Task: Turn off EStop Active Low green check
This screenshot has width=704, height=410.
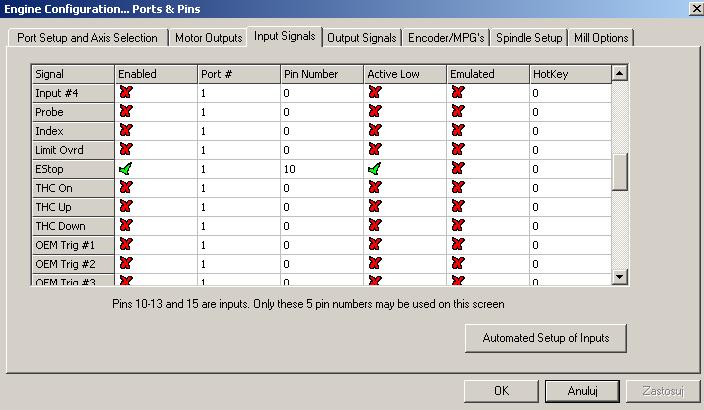Action: pos(374,168)
